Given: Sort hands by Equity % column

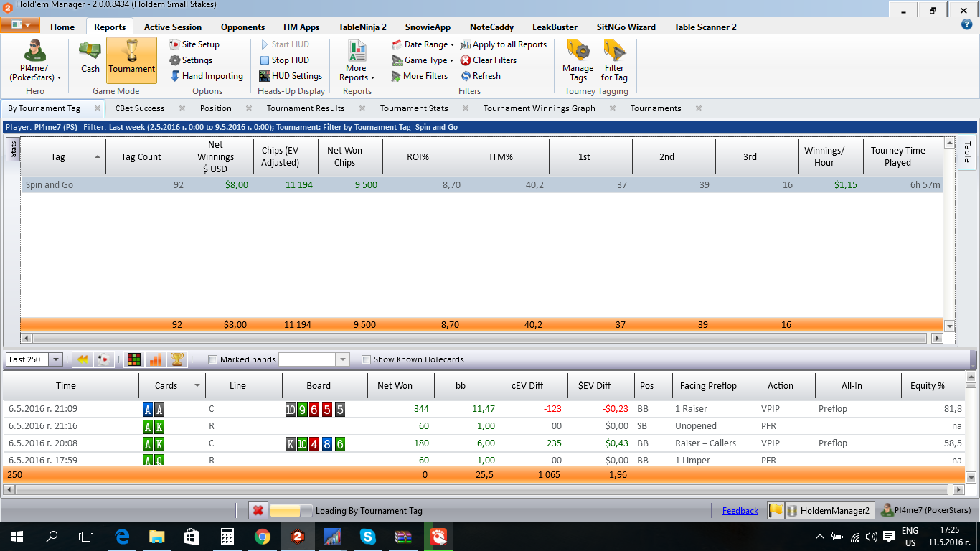Looking at the screenshot, I should pyautogui.click(x=933, y=386).
